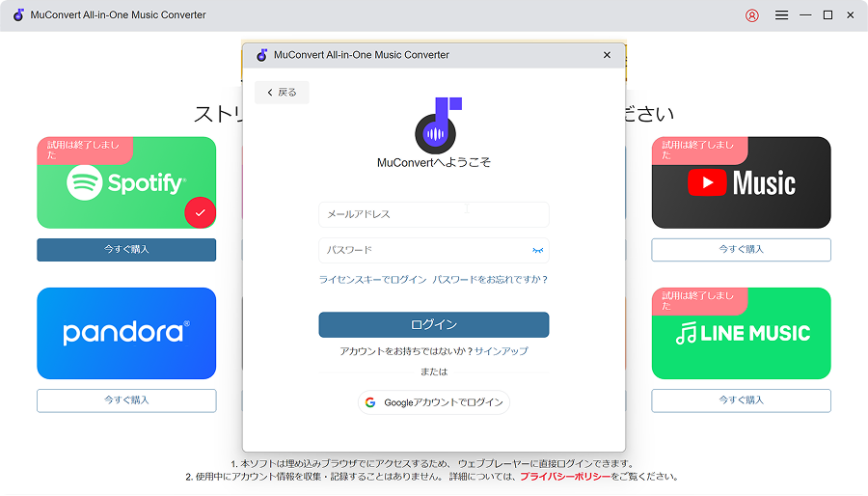Viewport: 868px width, 496px height.
Task: Select the YouTube Music service card
Action: click(x=742, y=182)
